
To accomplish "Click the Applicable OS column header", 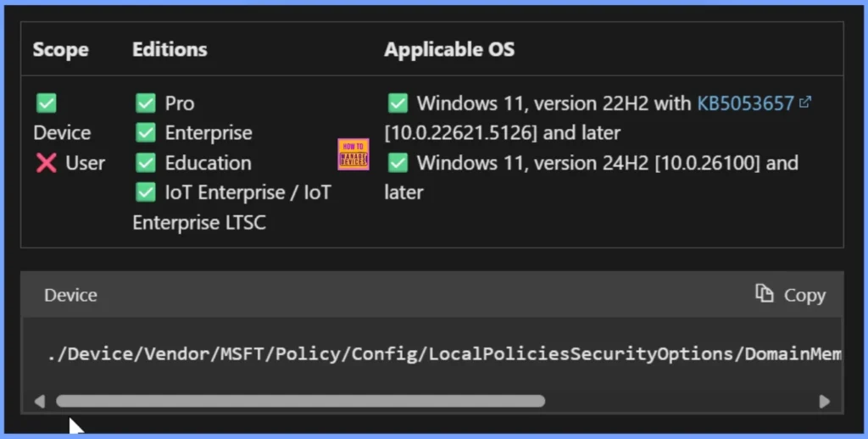I will (449, 49).
